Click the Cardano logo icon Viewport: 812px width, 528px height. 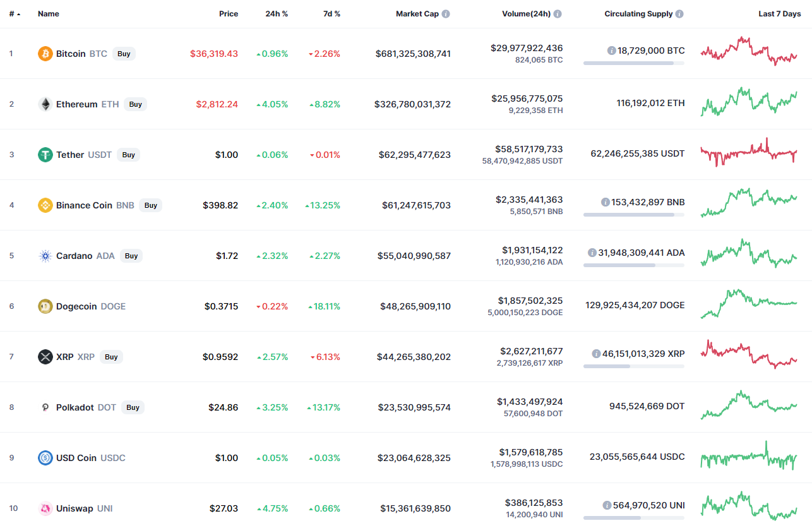(x=45, y=256)
